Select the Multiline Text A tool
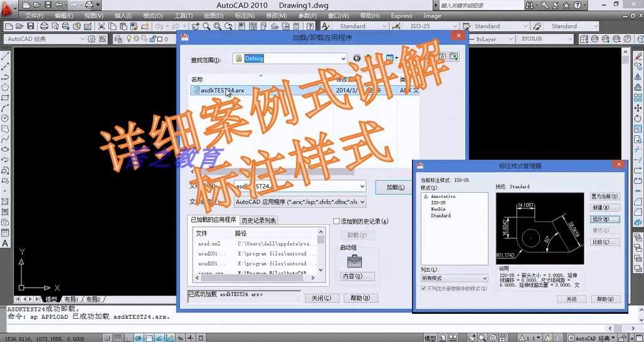Screen dimensions: 644x342 pos(6,243)
